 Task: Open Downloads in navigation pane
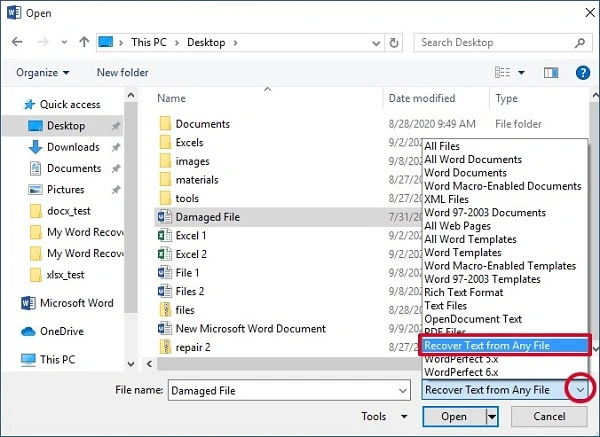[73, 147]
